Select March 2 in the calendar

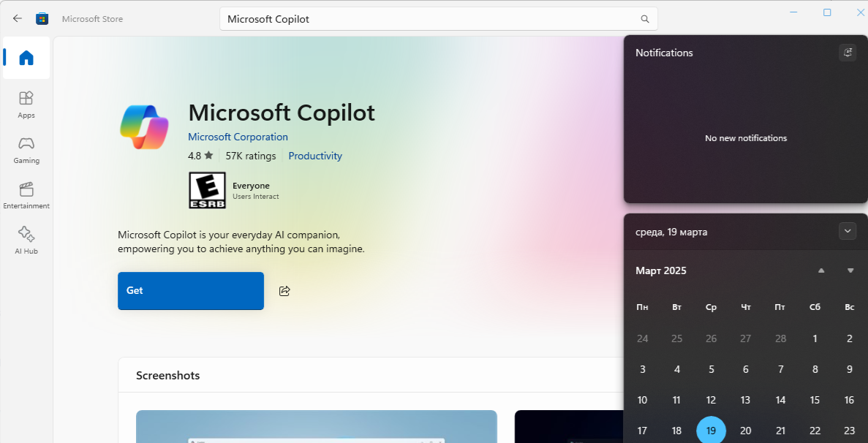(x=849, y=338)
